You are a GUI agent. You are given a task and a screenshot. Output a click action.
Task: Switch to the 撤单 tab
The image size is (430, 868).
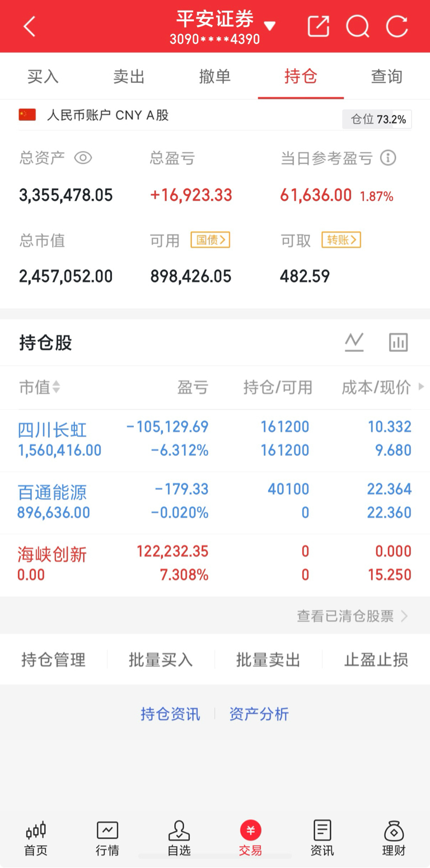pos(215,77)
